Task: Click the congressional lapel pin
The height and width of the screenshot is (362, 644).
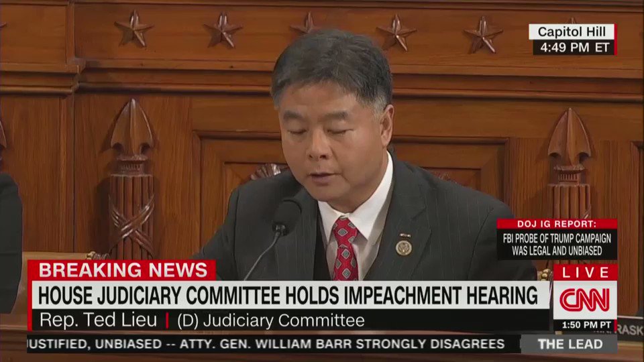Action: [404, 247]
